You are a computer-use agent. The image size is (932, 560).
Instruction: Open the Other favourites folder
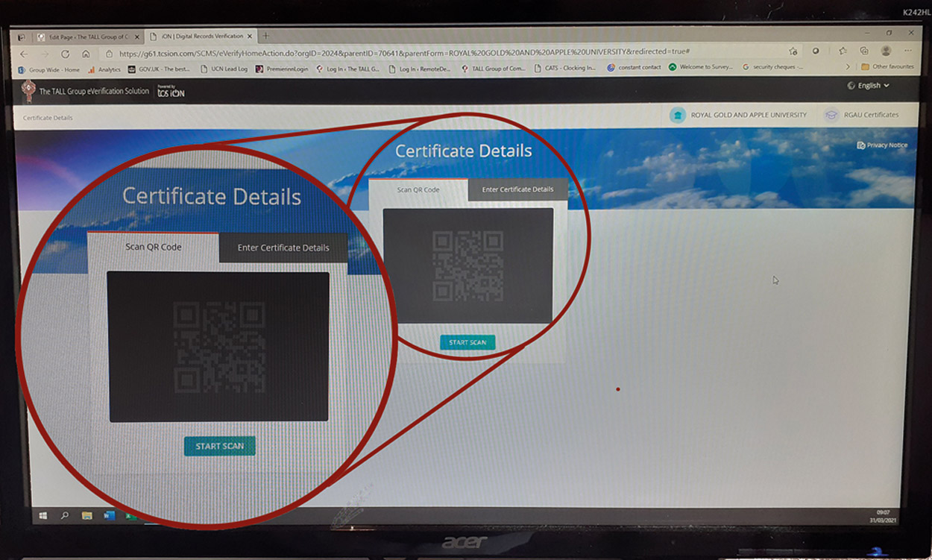coord(887,66)
